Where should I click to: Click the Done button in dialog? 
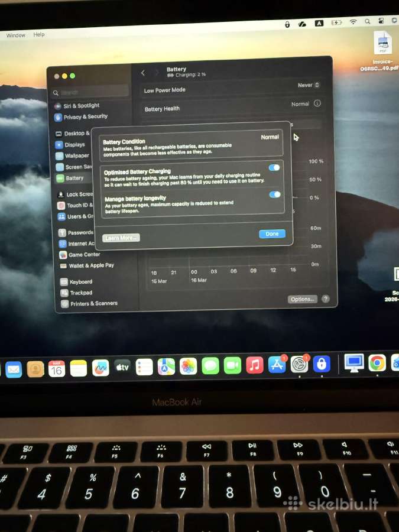point(272,233)
